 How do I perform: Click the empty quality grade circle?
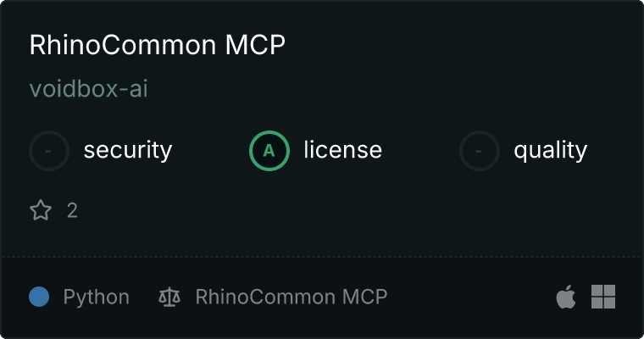480,151
